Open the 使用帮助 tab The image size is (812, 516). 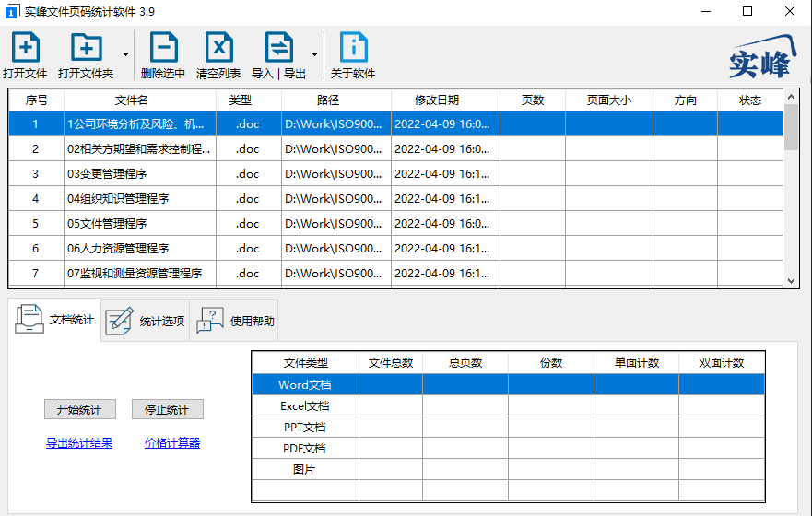click(235, 321)
